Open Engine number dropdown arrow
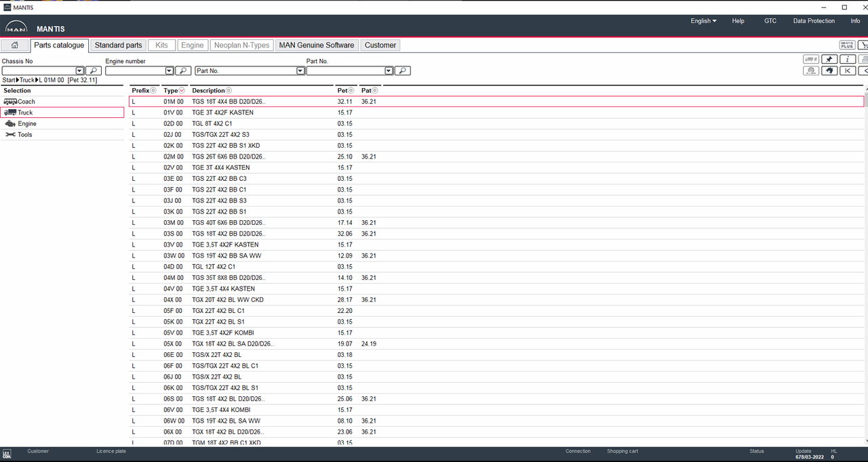Screen dimensions: 868x462 tap(170, 70)
